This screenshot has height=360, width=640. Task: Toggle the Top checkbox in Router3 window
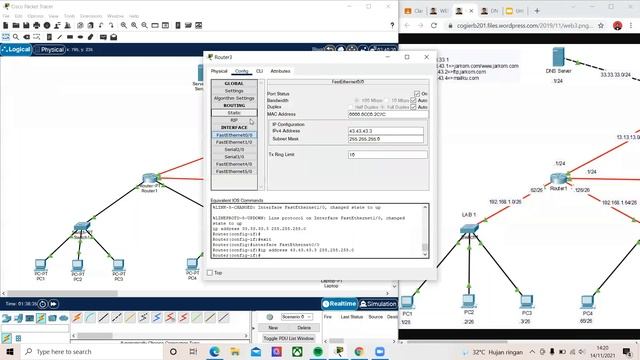[210, 273]
